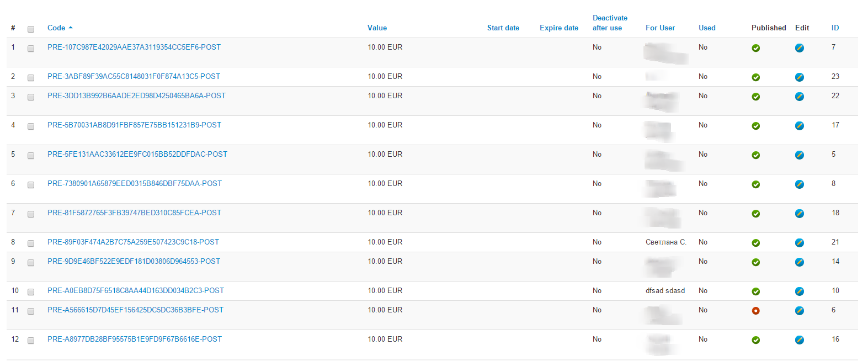
Task: Click edit icon for coupon ID 23
Action: pos(799,77)
